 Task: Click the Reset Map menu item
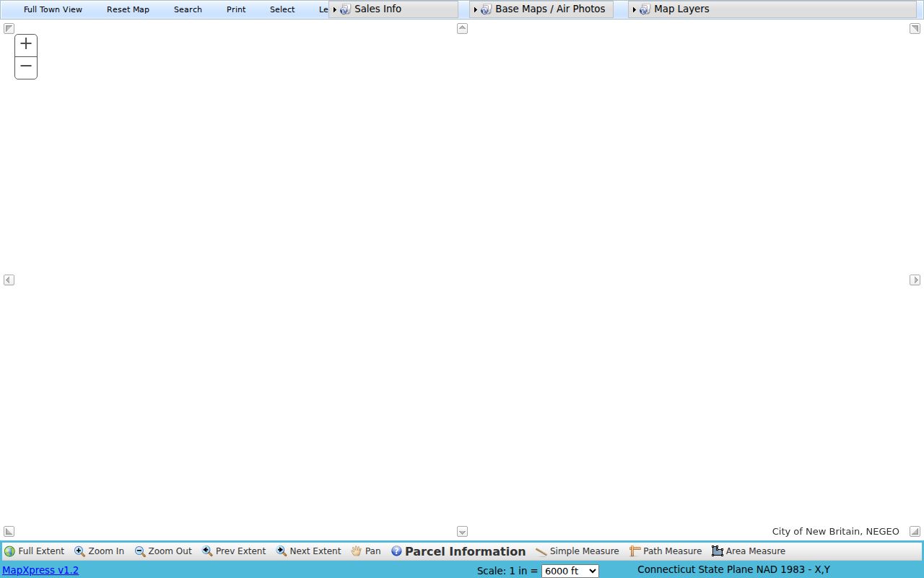click(128, 9)
